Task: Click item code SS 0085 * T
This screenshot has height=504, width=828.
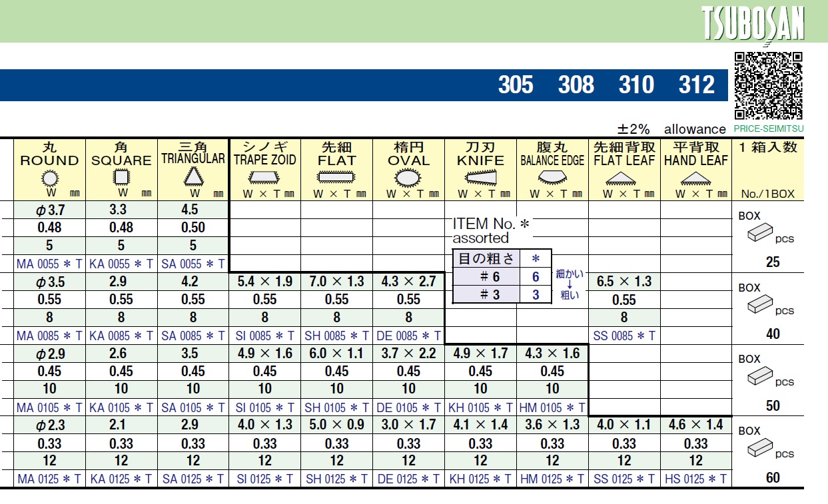Action: [x=624, y=336]
